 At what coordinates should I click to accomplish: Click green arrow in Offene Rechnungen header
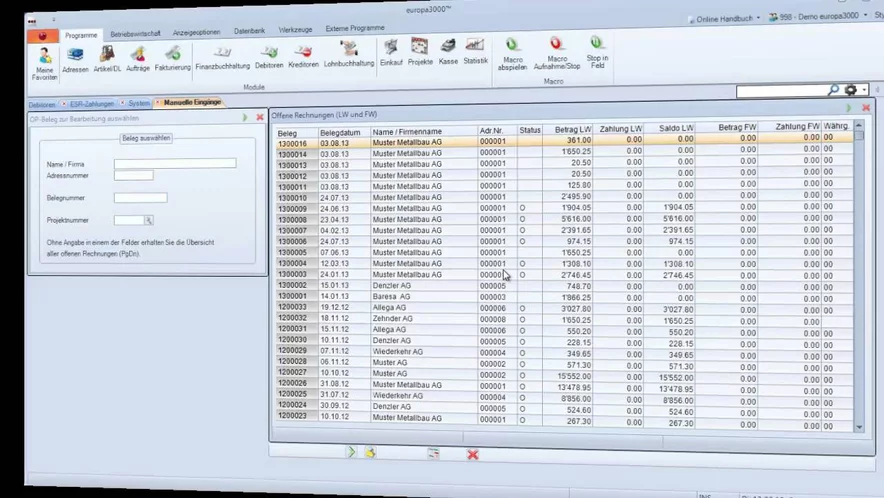(x=849, y=107)
